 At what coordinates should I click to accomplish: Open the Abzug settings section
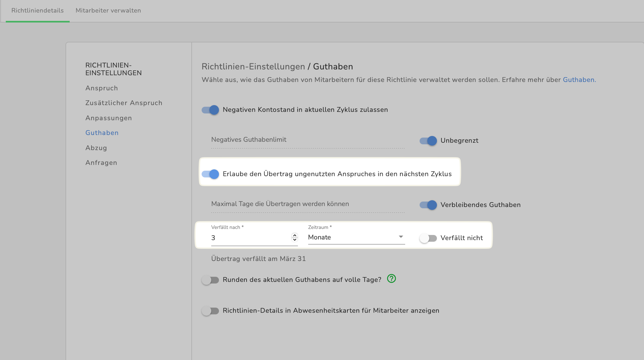(96, 148)
